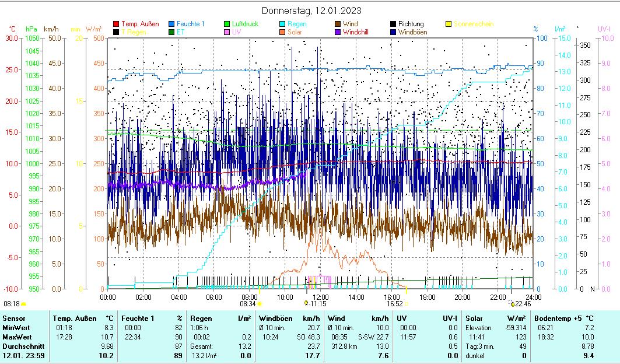
Task: Click the blue Feuchte 1 legend square
Action: [x=172, y=24]
